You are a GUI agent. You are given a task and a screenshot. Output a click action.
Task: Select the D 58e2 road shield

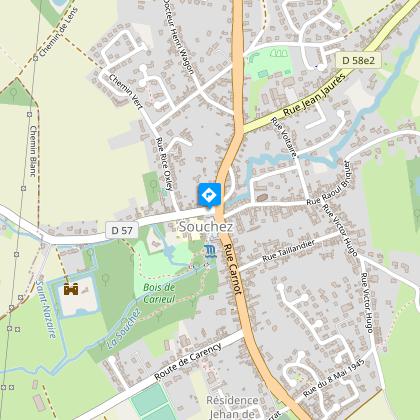click(x=358, y=60)
